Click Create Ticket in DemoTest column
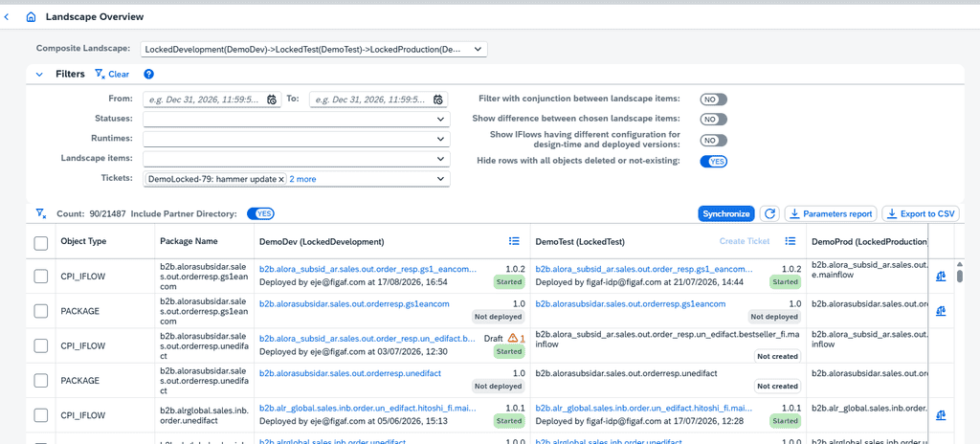This screenshot has height=444, width=980. tap(745, 241)
